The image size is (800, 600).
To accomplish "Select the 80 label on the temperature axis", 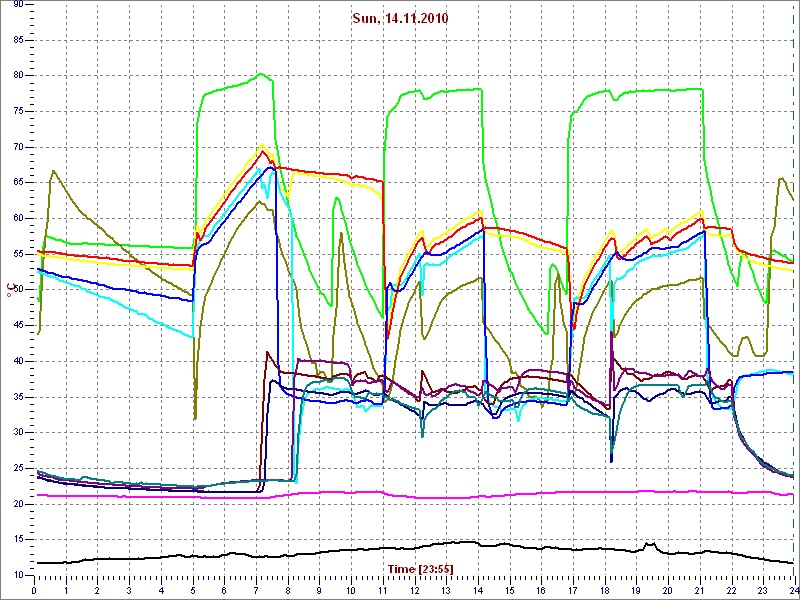I will coord(17,76).
